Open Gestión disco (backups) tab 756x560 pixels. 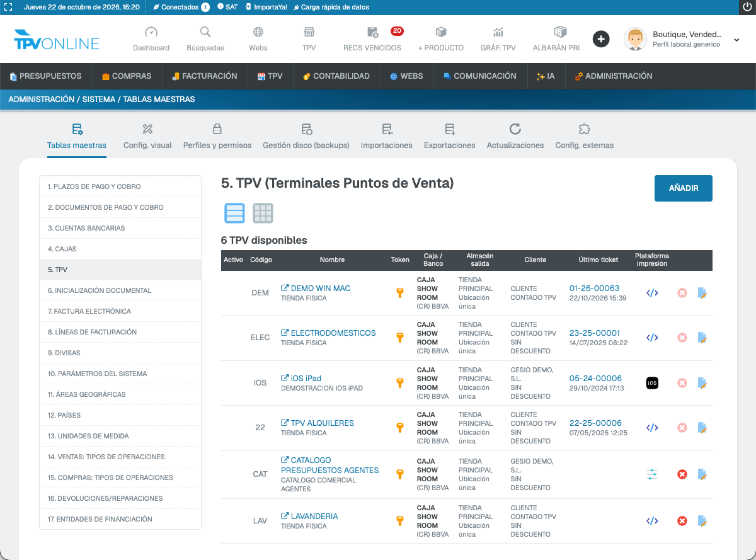pos(306,137)
